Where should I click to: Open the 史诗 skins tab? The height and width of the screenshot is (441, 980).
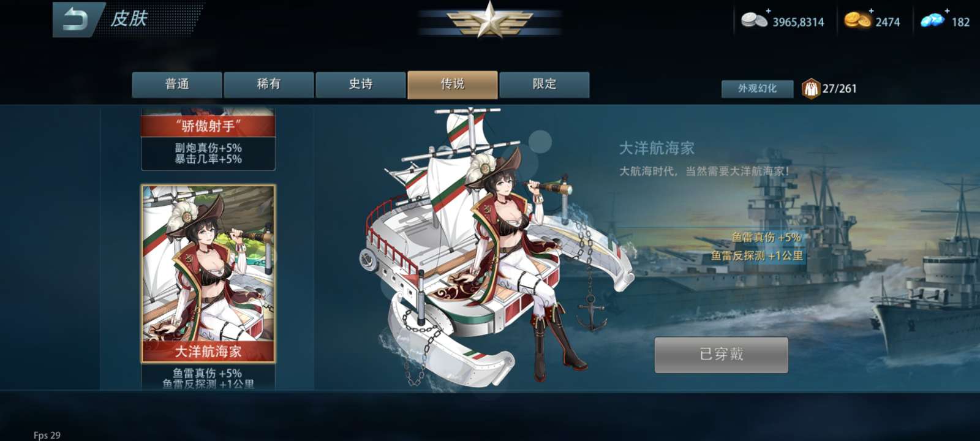coord(361,85)
